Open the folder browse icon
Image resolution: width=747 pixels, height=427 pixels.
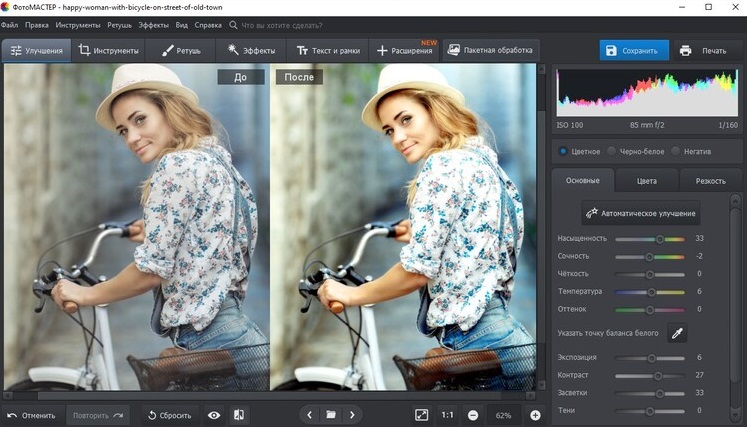coord(331,415)
